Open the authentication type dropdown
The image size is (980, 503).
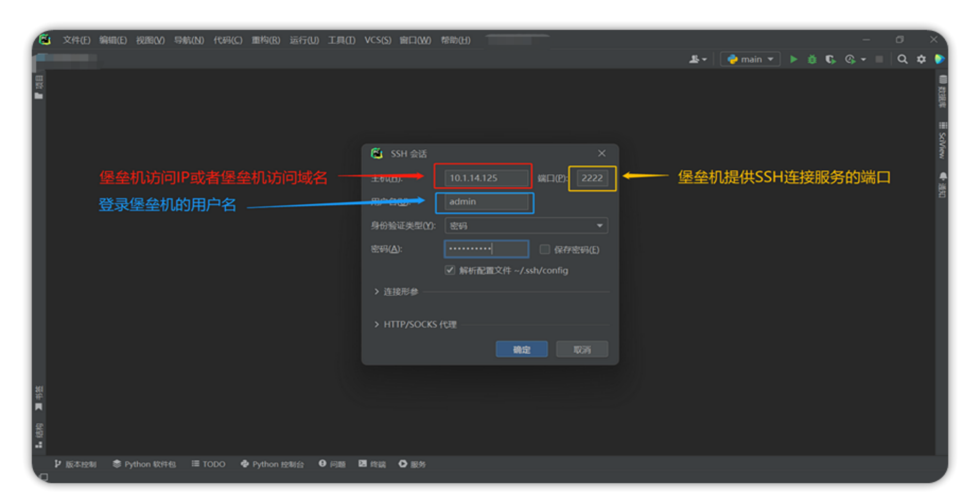[x=526, y=226]
